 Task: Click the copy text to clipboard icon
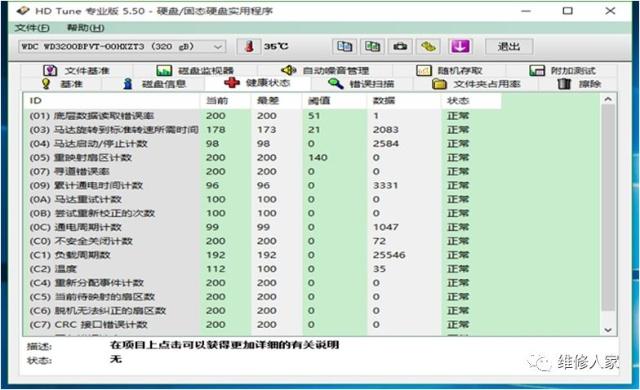(x=344, y=47)
